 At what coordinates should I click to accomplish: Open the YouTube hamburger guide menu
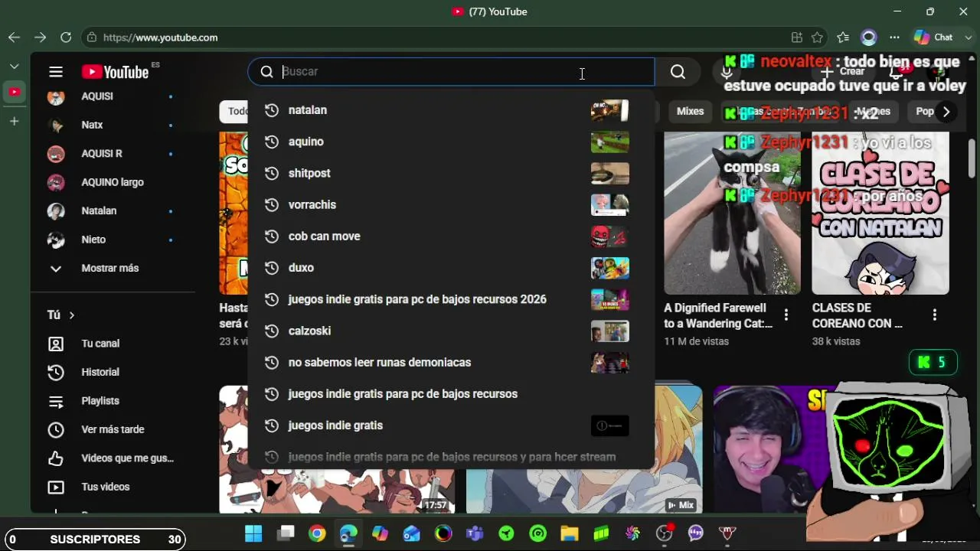56,72
